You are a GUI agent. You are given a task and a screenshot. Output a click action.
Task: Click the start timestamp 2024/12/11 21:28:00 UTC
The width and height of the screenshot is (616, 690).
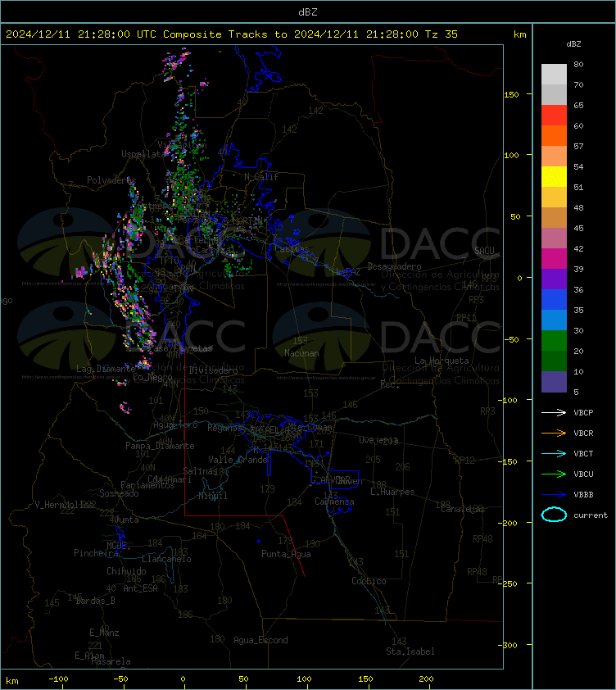(80, 34)
